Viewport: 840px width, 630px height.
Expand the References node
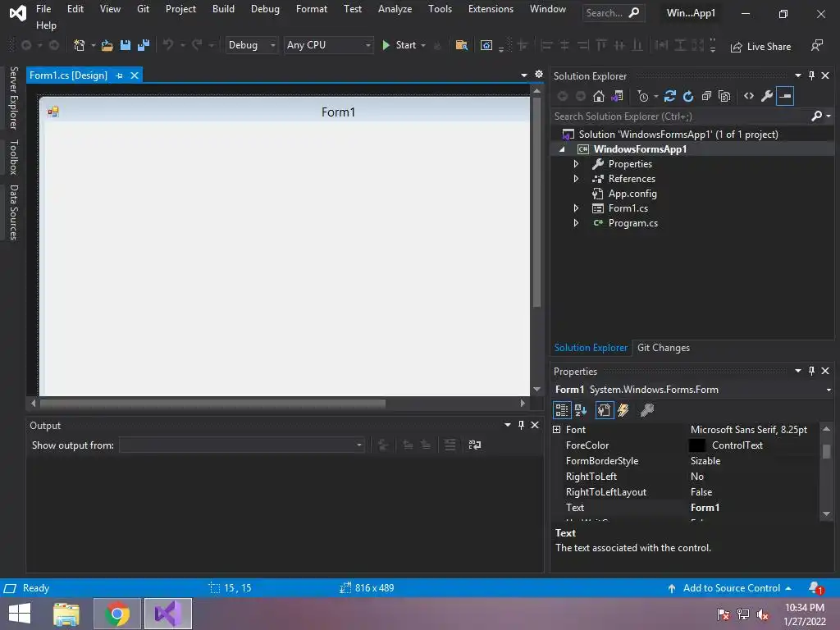(x=576, y=179)
